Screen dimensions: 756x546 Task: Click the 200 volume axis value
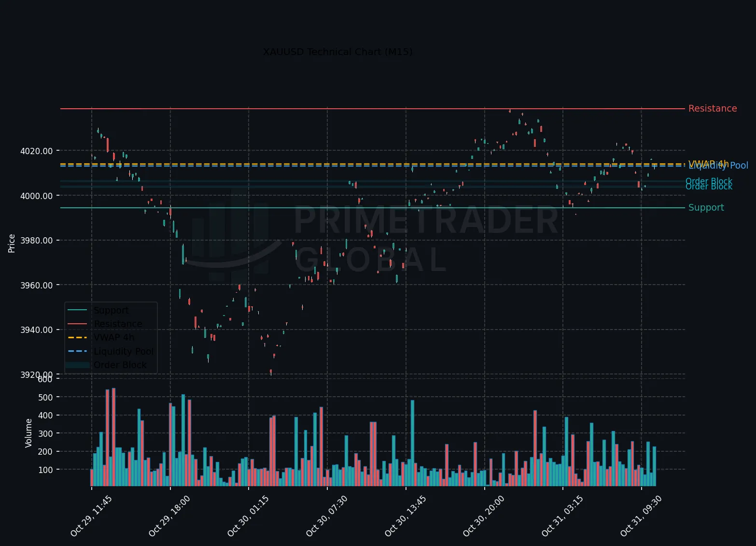pos(45,452)
